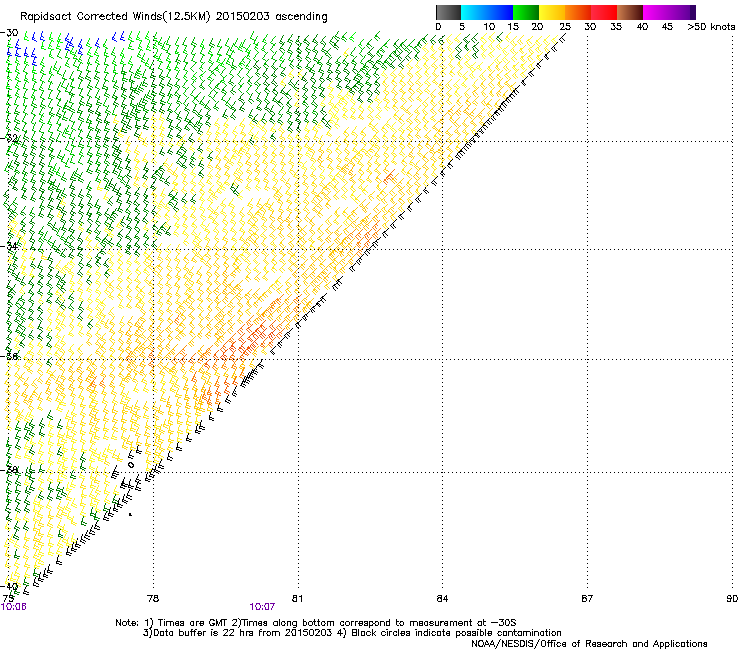This screenshot has width=740, height=650.
Task: Click the purple '10:06' time stamp
Action: pos(14,607)
